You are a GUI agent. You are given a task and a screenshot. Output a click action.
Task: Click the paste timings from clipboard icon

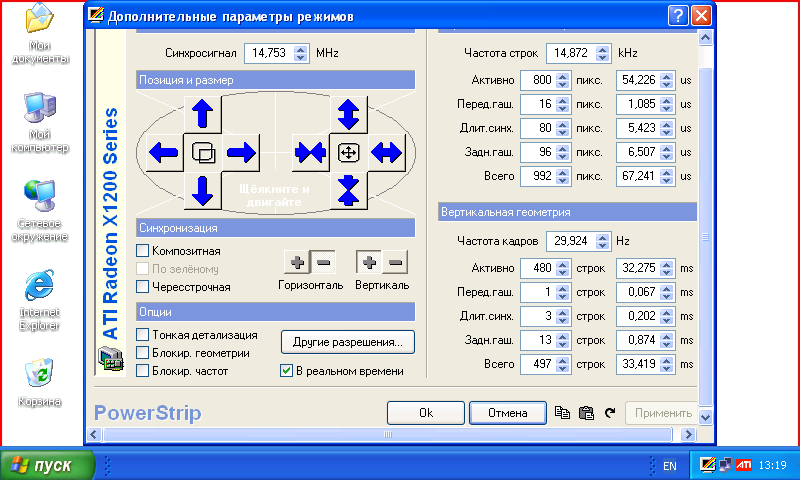tap(586, 412)
